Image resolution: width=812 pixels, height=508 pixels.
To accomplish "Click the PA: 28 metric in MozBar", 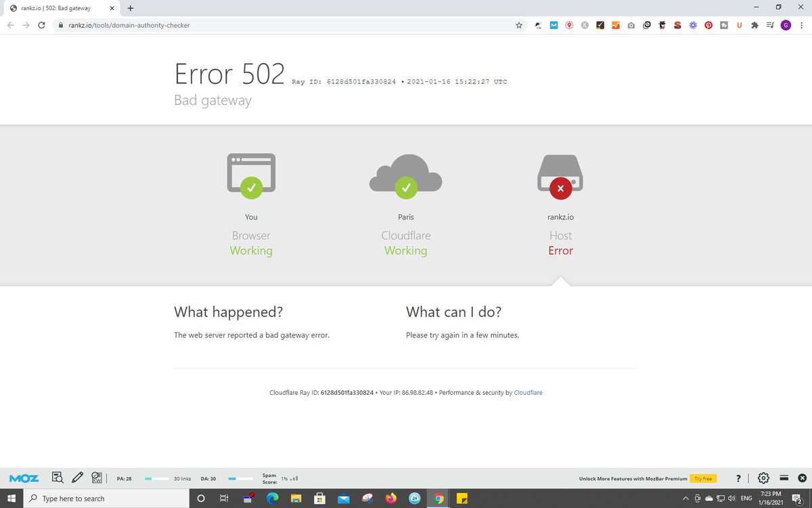I will (124, 479).
